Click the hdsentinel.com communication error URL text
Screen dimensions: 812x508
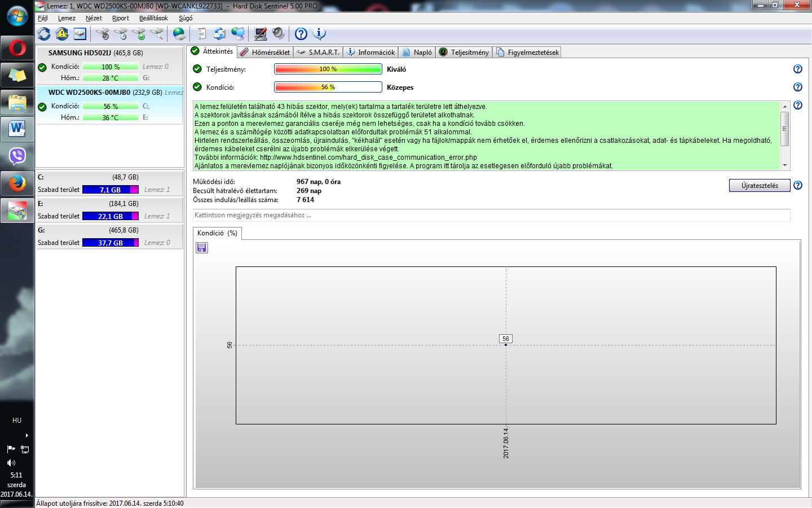point(368,157)
